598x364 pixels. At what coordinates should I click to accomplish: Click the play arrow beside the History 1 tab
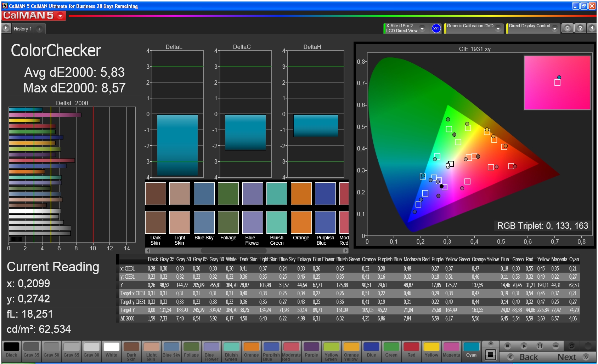pos(6,28)
